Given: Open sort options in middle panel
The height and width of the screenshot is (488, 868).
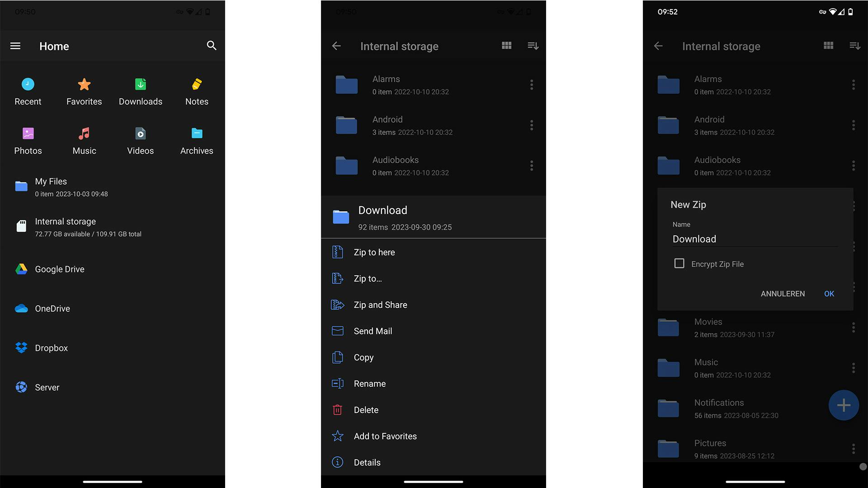Looking at the screenshot, I should point(533,46).
